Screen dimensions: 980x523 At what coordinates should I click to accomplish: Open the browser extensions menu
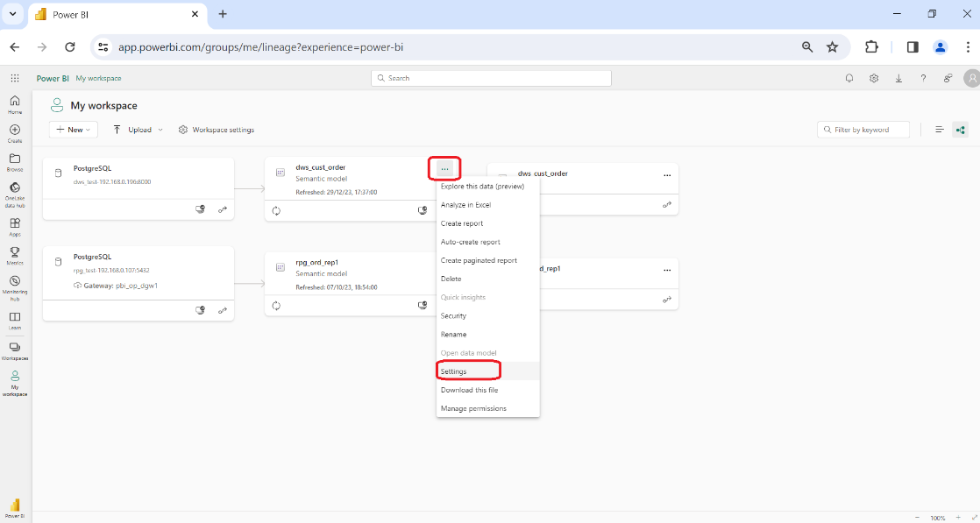tap(871, 46)
